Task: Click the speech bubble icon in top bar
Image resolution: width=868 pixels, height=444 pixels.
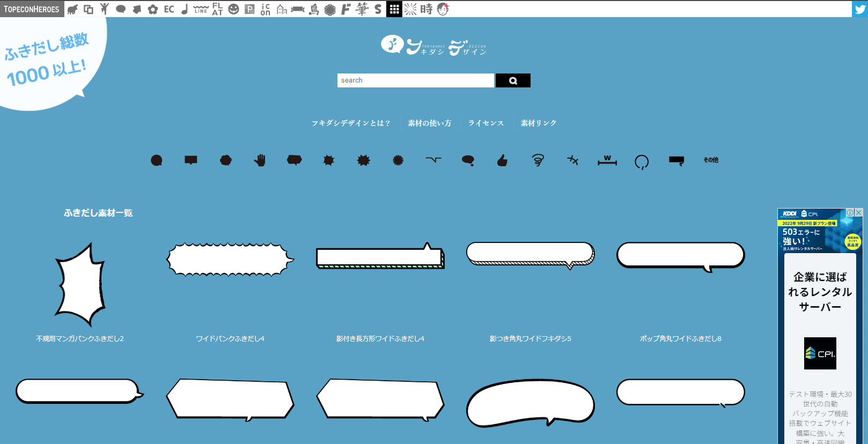Action: (121, 9)
